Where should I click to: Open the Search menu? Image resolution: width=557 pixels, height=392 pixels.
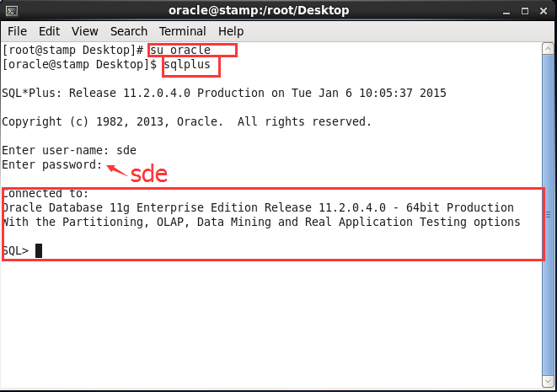point(129,31)
